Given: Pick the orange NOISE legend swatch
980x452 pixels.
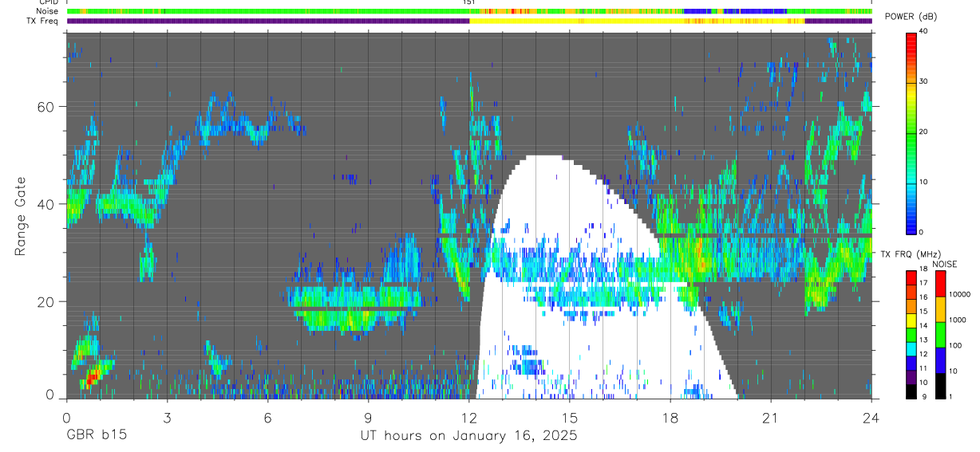Looking at the screenshot, I should (x=940, y=309).
